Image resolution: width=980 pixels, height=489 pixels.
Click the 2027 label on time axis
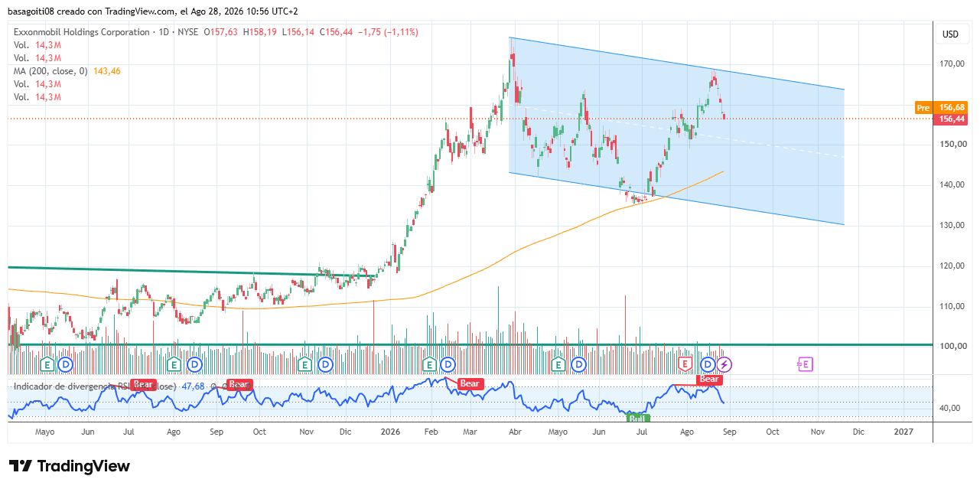tap(904, 432)
